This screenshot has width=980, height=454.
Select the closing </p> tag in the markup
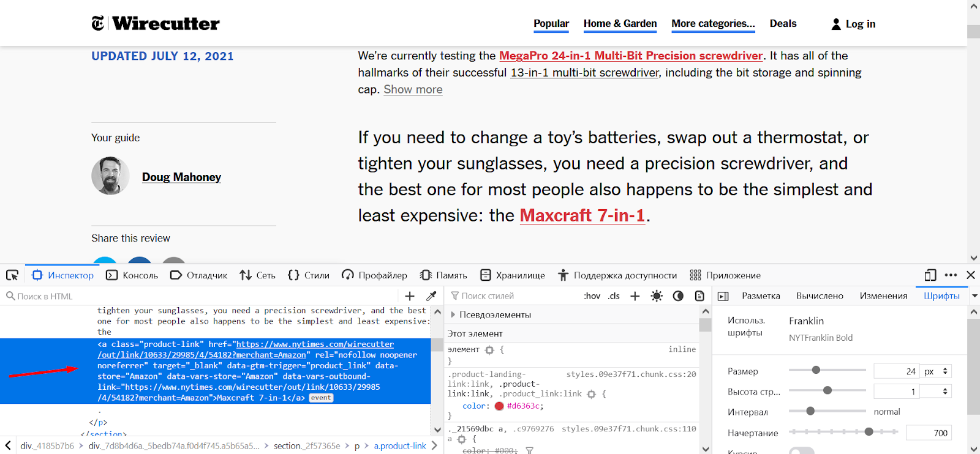pyautogui.click(x=99, y=422)
